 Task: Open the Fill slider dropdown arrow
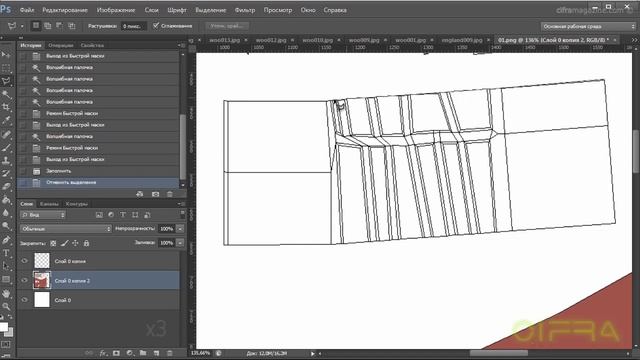click(180, 243)
